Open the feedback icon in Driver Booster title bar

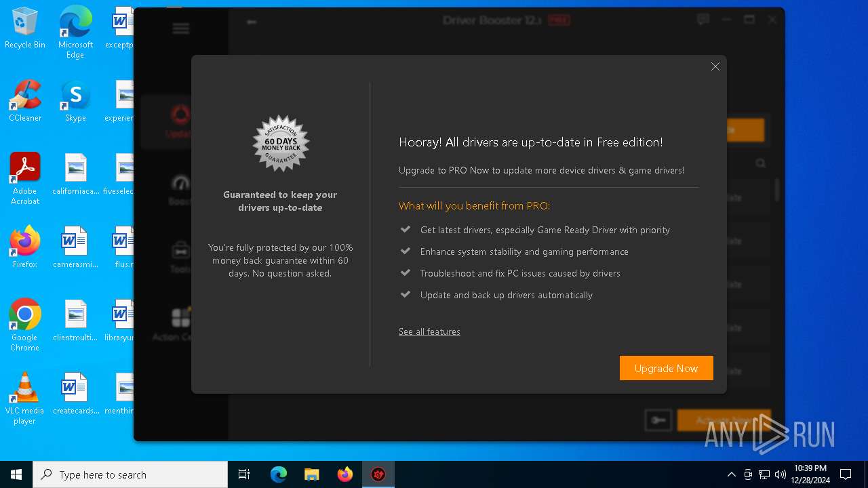[703, 20]
